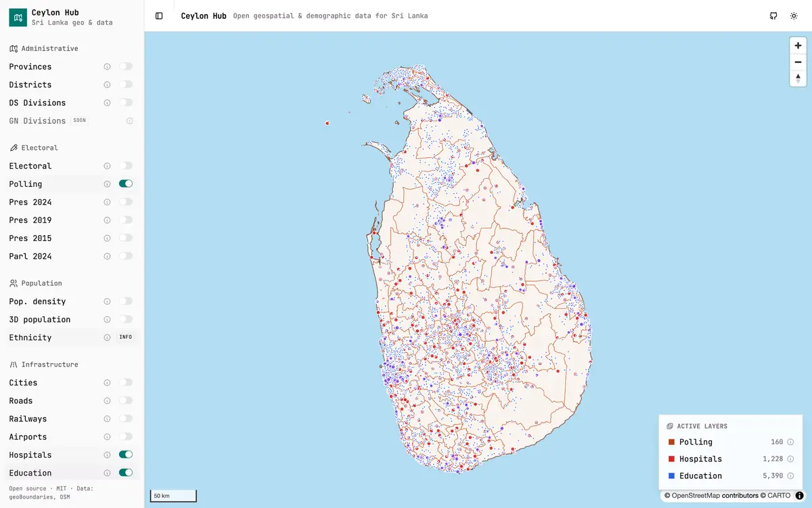This screenshot has width=812, height=508.
Task: Click the Education blue legend swatch
Action: 671,475
